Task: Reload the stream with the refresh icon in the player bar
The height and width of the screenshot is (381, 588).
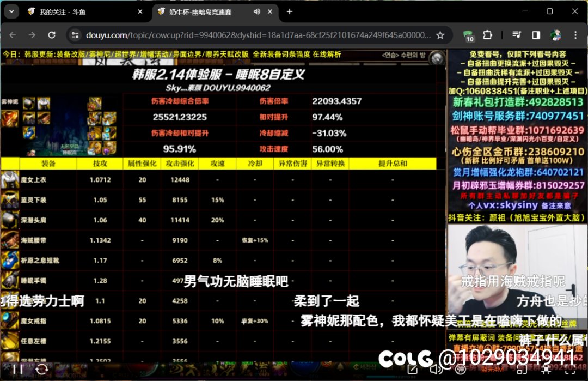Action: 41,370
